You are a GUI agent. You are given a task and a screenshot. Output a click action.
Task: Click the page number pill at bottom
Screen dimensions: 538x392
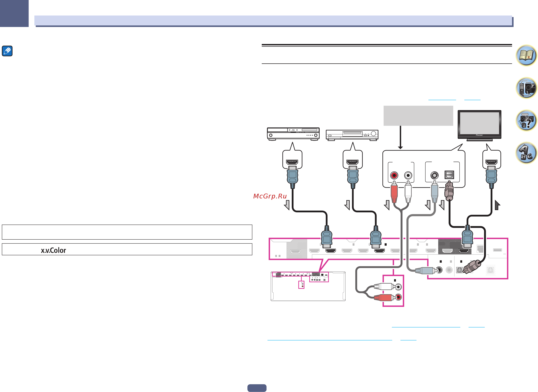click(257, 388)
